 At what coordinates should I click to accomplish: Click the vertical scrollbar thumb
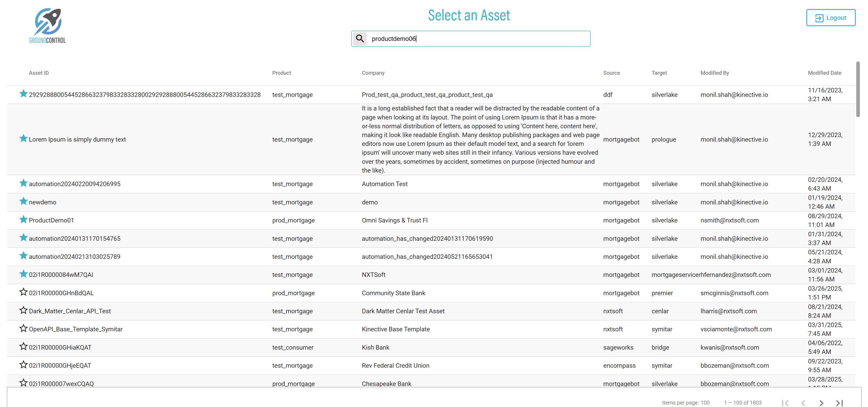coord(858,89)
